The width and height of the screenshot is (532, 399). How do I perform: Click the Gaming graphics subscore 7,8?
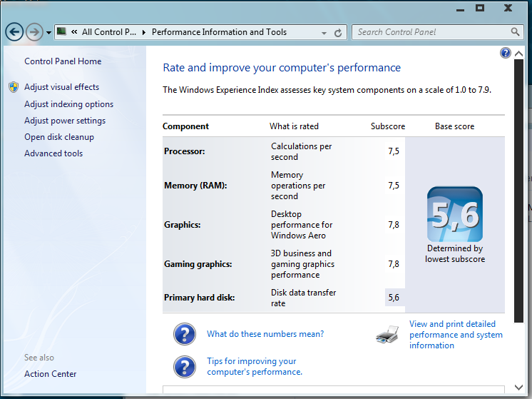tap(394, 264)
